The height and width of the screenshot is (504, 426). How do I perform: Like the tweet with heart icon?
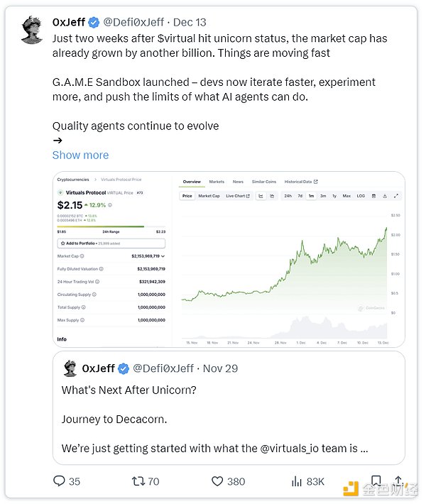click(219, 481)
